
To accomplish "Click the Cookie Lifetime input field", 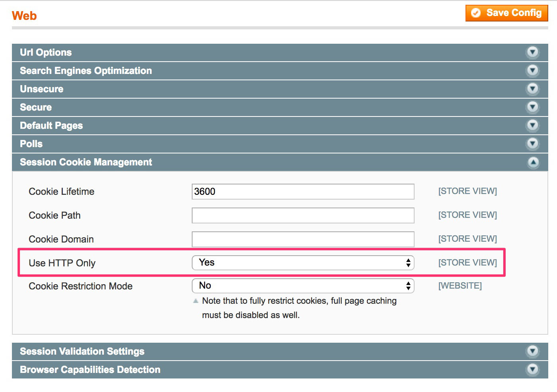I will pos(302,191).
